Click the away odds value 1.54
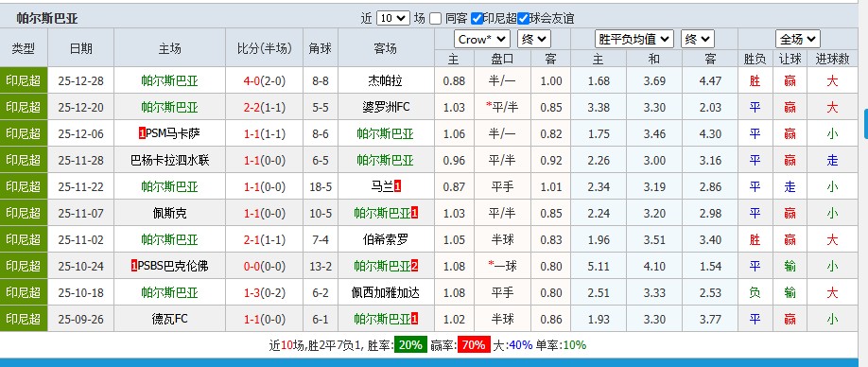The image size is (868, 367). [710, 266]
